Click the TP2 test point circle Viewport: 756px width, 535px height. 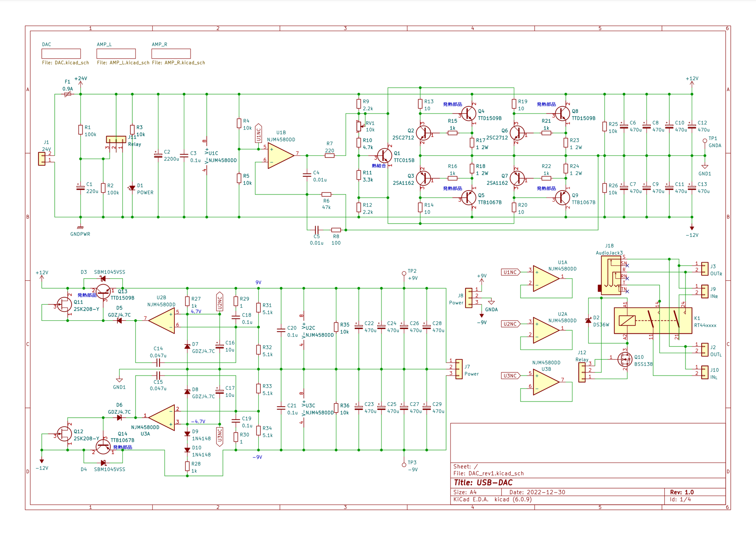(x=404, y=273)
